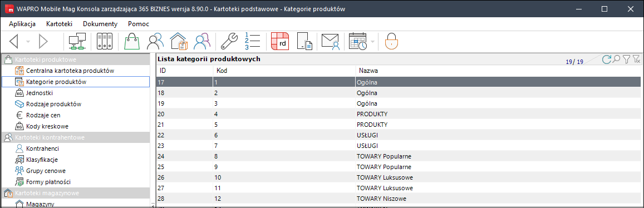Click the binders archive toolbar icon
The height and width of the screenshot is (208, 644).
click(104, 42)
